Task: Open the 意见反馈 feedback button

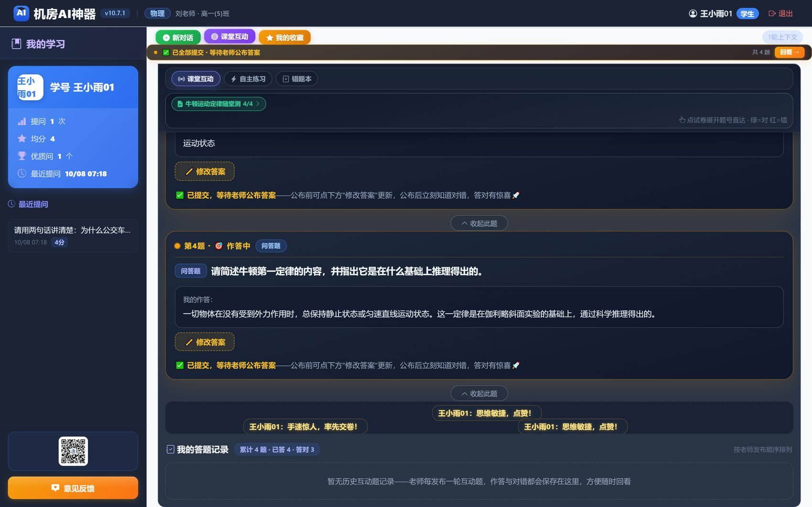Action: click(x=73, y=488)
